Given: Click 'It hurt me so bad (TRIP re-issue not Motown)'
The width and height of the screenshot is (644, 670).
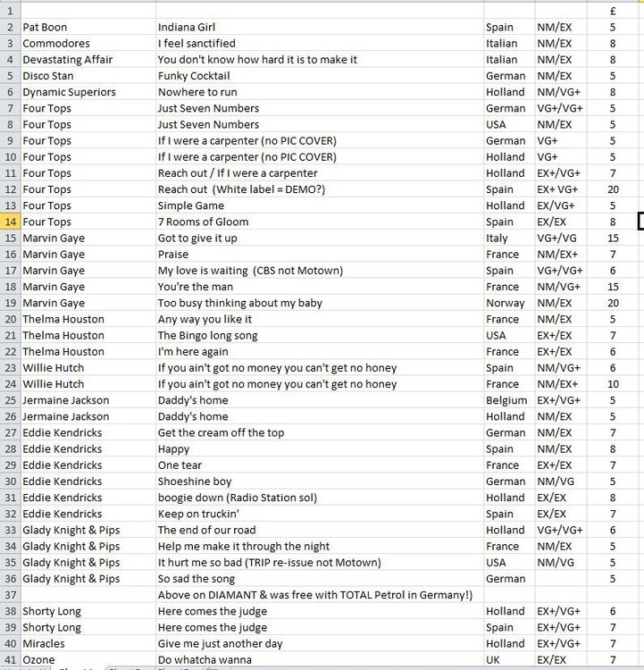Looking at the screenshot, I should (x=320, y=563).
